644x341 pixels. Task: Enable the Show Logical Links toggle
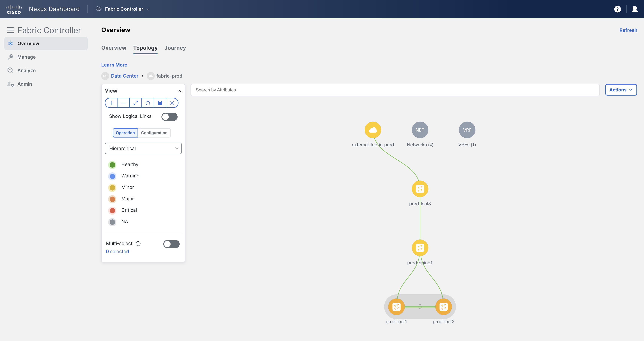(x=169, y=117)
